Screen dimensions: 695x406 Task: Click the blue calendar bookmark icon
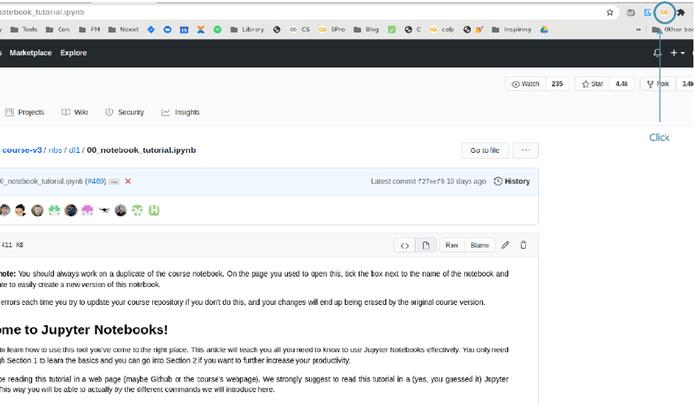184,30
